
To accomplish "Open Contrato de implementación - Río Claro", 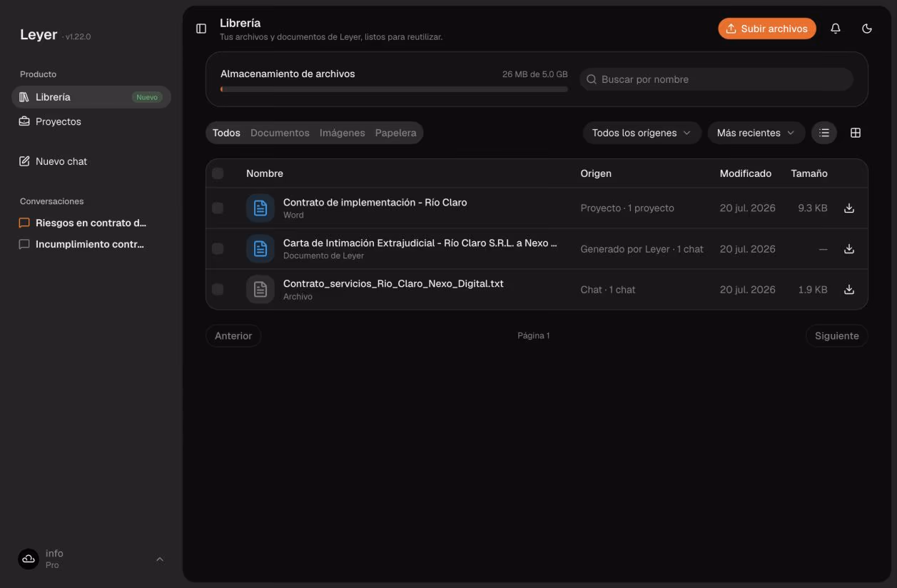I will click(375, 203).
